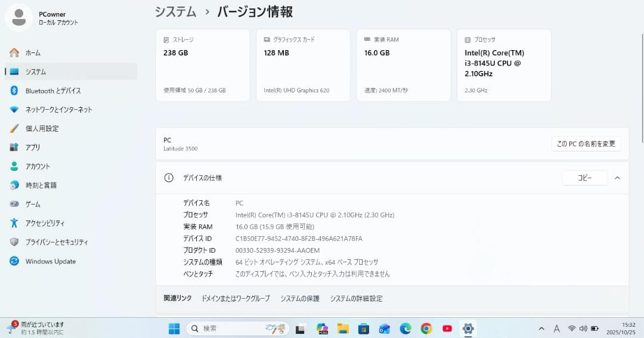The width and height of the screenshot is (644, 338).
Task: Open Google Chrome from taskbar
Action: click(x=426, y=328)
